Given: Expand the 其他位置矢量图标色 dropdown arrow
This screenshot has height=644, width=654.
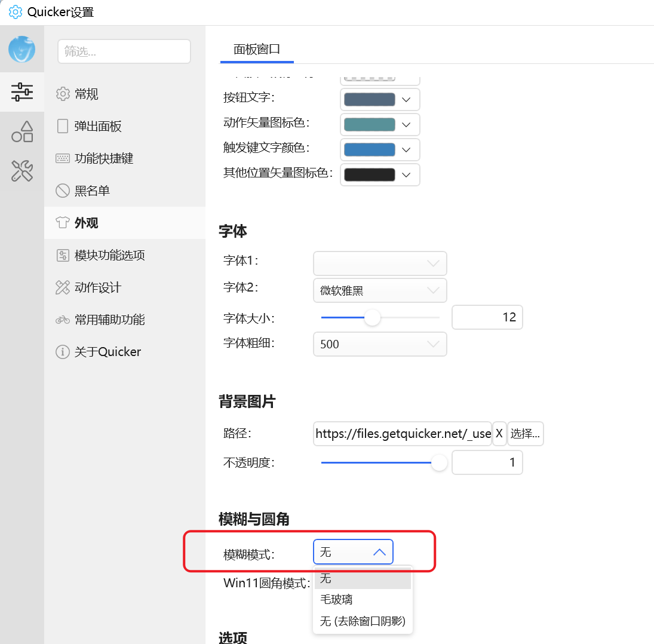Looking at the screenshot, I should [406, 175].
